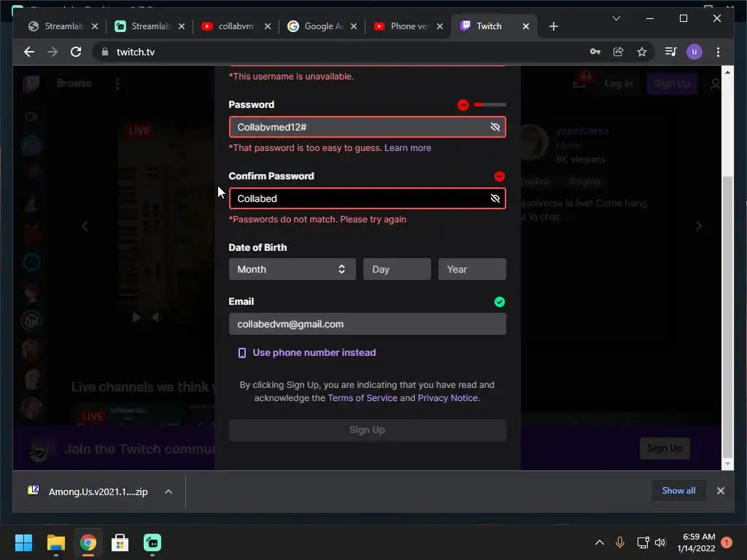Click the red error icon next to Password
747x560 pixels.
tap(463, 105)
